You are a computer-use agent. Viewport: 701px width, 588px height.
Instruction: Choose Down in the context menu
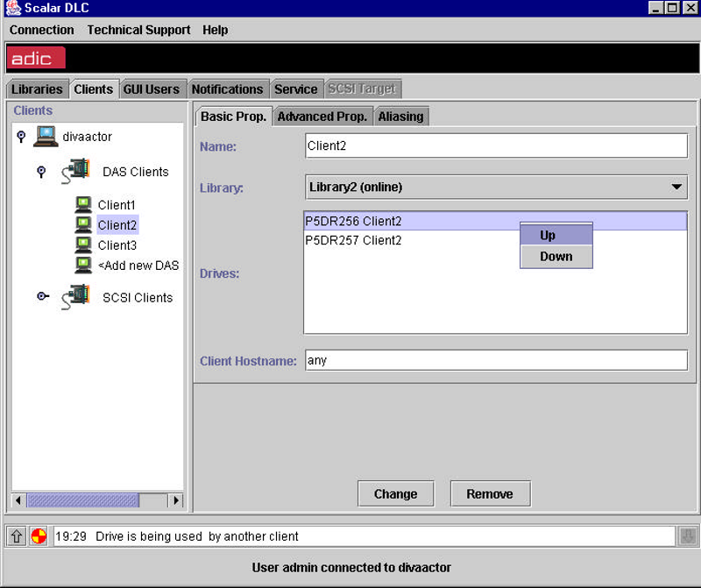click(556, 256)
